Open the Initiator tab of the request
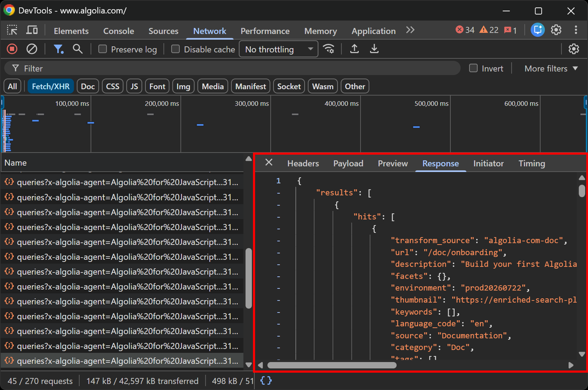Screen dimensions: 588x390 488,163
